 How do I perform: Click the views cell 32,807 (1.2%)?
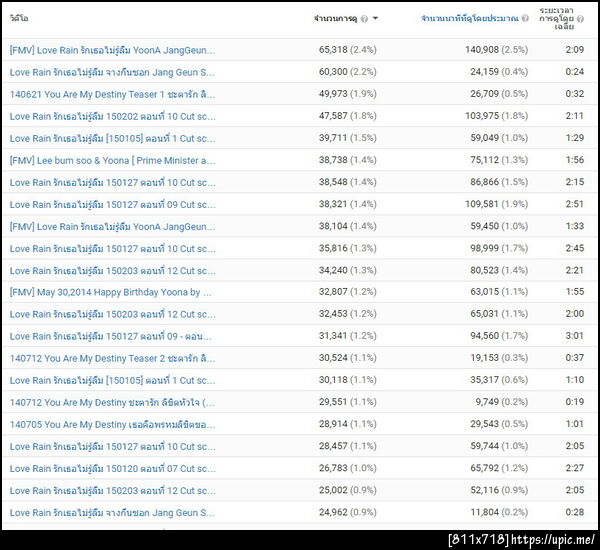coord(347,292)
